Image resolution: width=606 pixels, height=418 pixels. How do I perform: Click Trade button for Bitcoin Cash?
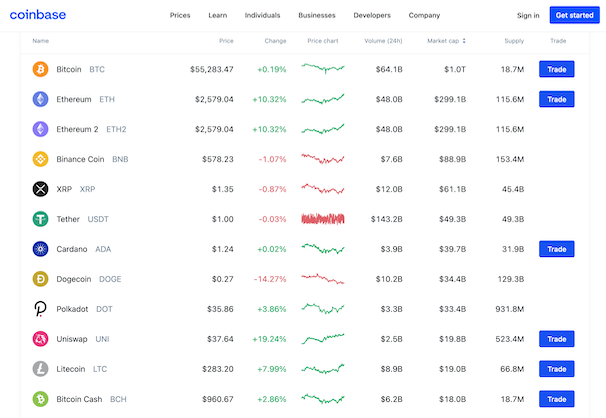coord(557,399)
